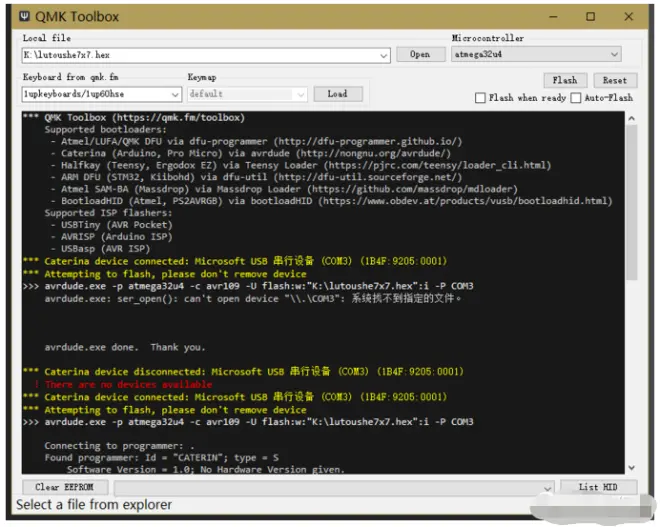This screenshot has height=527, width=660.
Task: Click the 'Supported bootloaders:' log line
Action: [x=106, y=129]
